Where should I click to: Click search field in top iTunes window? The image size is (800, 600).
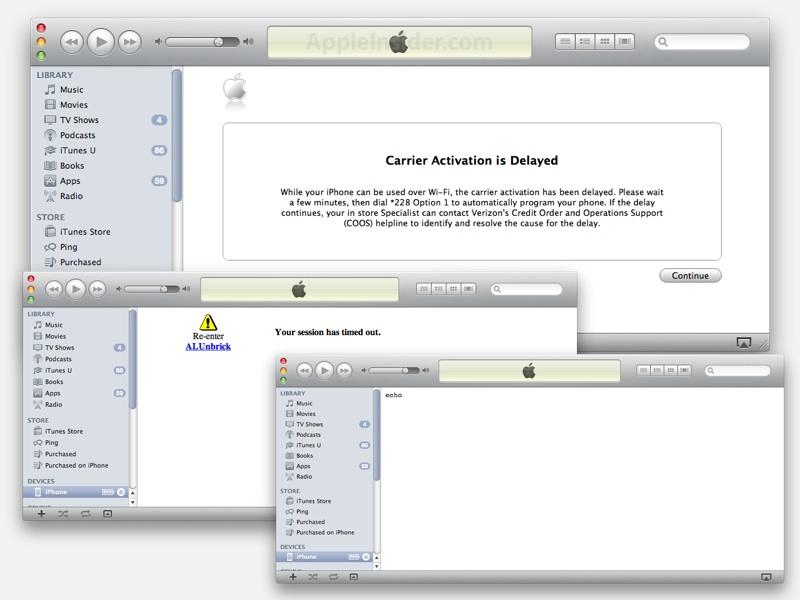point(702,42)
